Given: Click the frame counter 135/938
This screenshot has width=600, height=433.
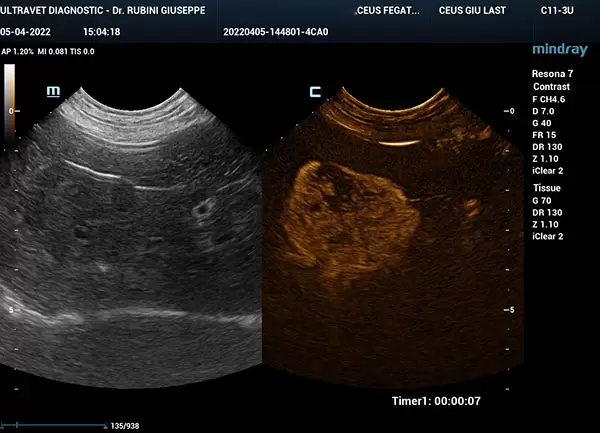Looking at the screenshot, I should [x=125, y=426].
